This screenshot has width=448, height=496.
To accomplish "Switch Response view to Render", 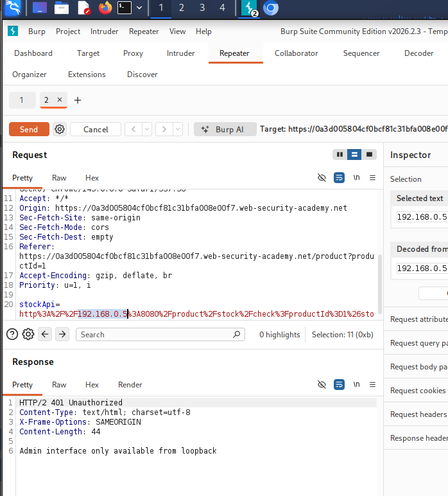I will (x=130, y=385).
